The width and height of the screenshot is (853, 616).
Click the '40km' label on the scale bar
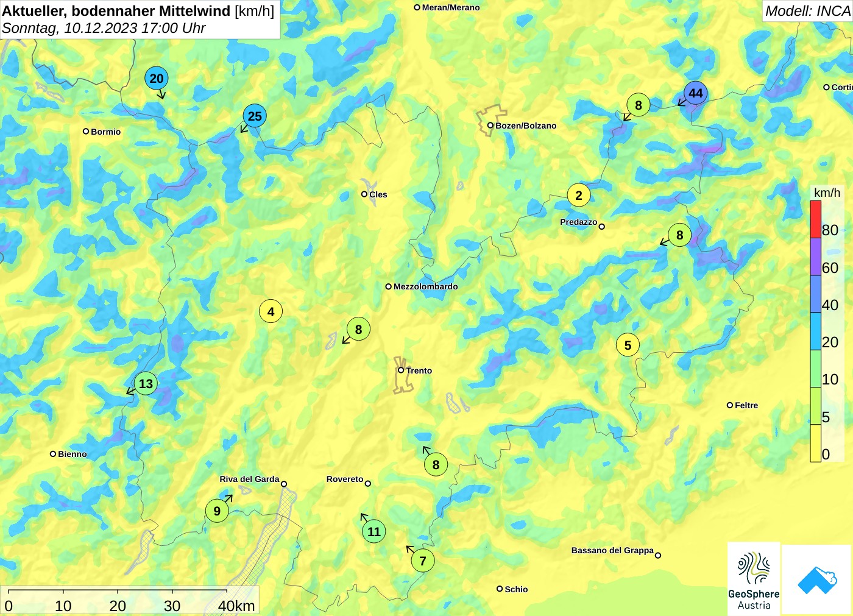(236, 606)
